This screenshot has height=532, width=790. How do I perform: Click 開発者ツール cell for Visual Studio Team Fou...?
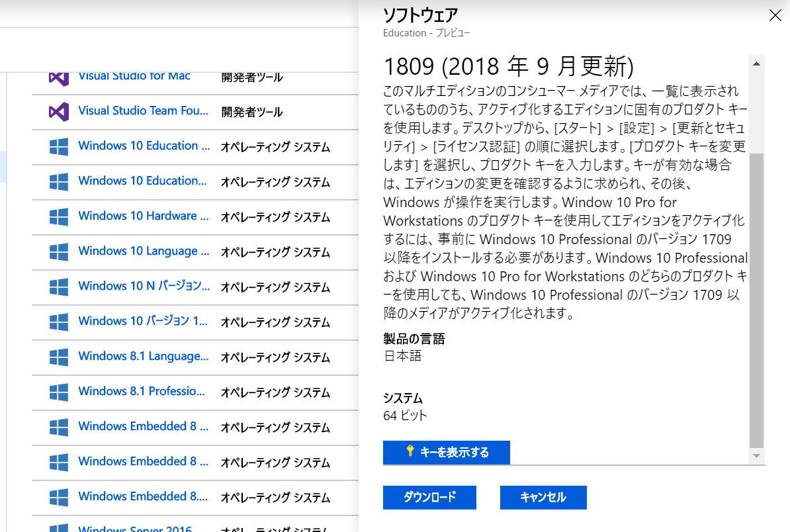[252, 112]
